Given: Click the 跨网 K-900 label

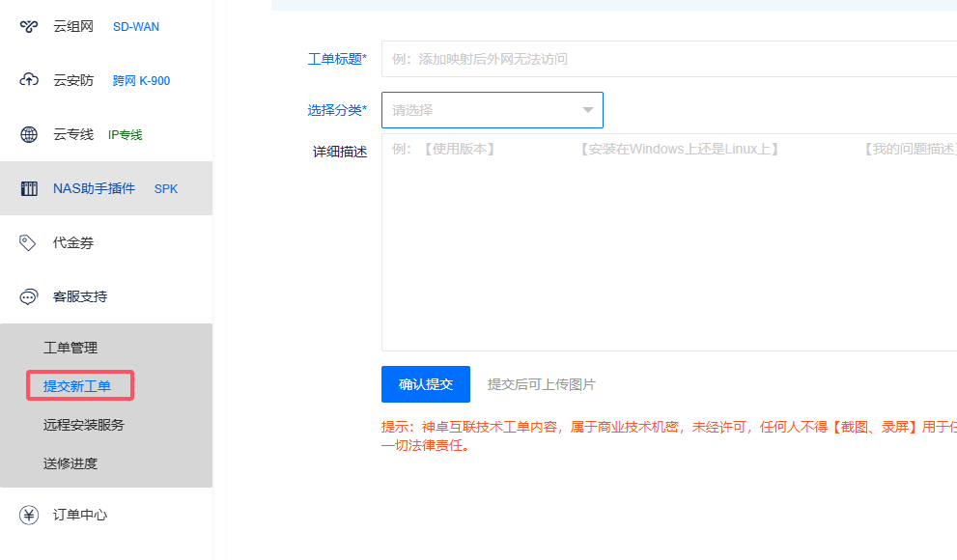Looking at the screenshot, I should point(141,81).
